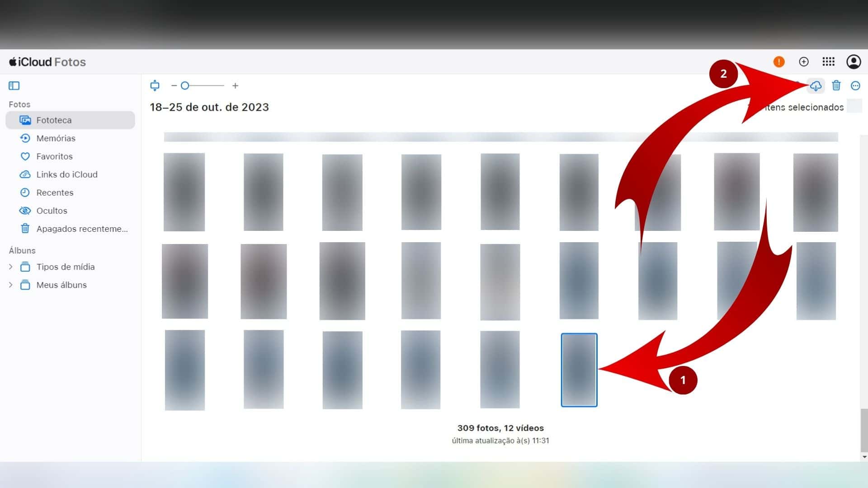Click the '309 fotos, 12 vídeos' text

point(500,428)
